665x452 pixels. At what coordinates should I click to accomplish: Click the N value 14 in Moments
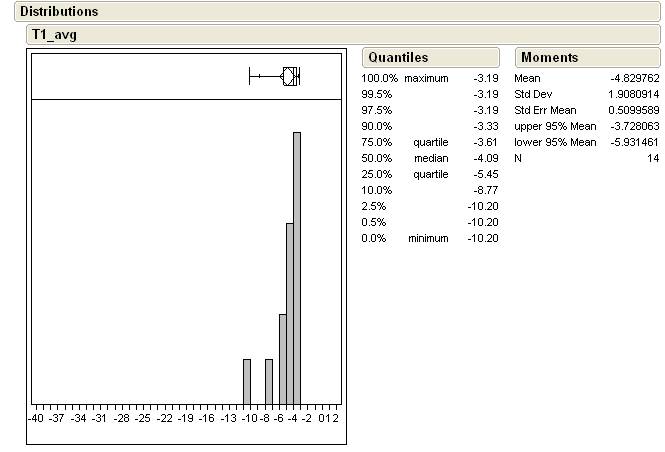point(653,158)
